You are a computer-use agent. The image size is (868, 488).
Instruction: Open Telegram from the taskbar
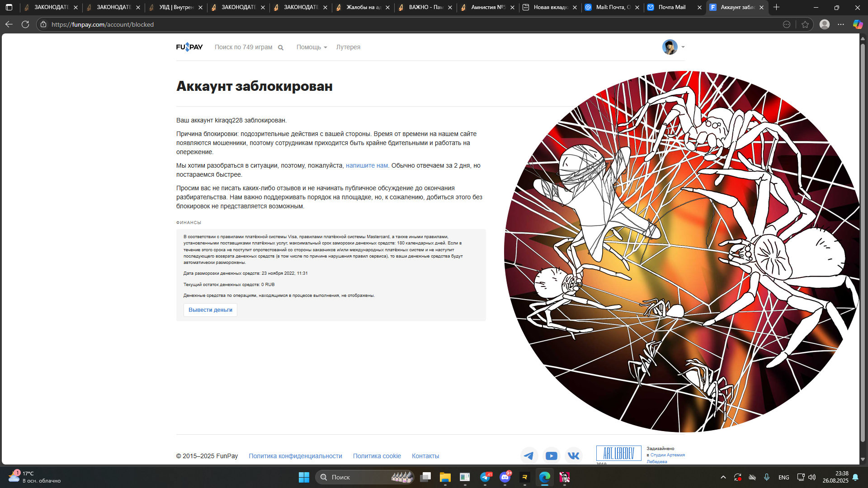[x=486, y=477]
